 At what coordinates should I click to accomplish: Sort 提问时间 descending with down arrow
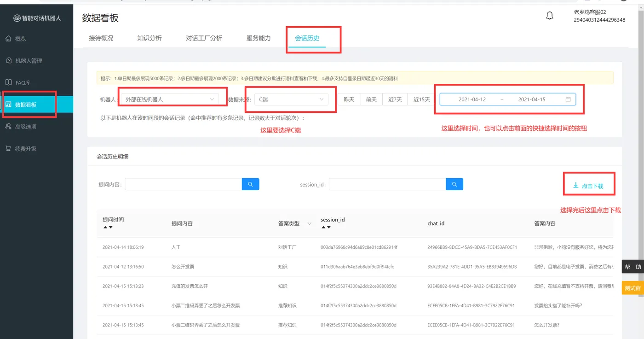coord(110,228)
